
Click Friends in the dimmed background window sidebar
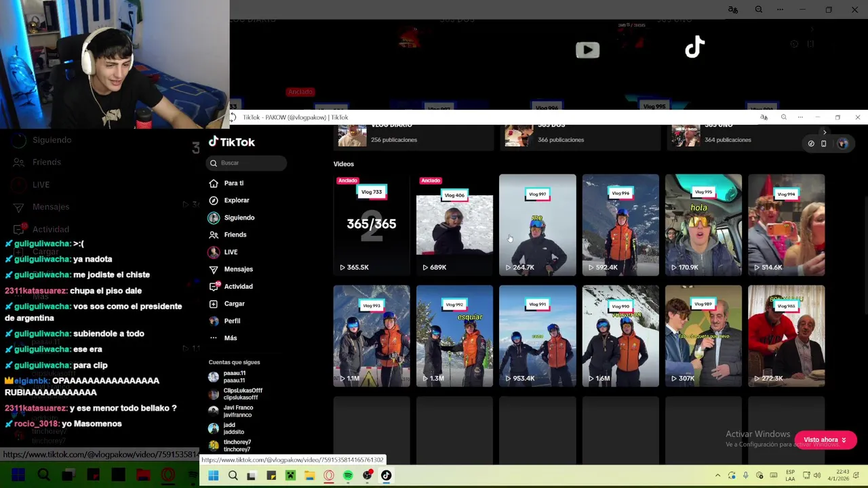(x=37, y=162)
